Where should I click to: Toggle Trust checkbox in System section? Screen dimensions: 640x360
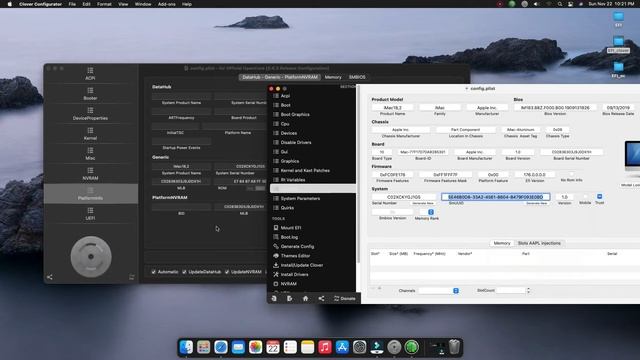point(599,197)
